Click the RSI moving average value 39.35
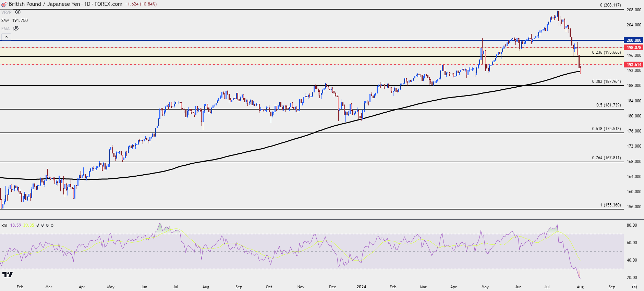Viewport: 644px width, 291px height. [x=28, y=225]
